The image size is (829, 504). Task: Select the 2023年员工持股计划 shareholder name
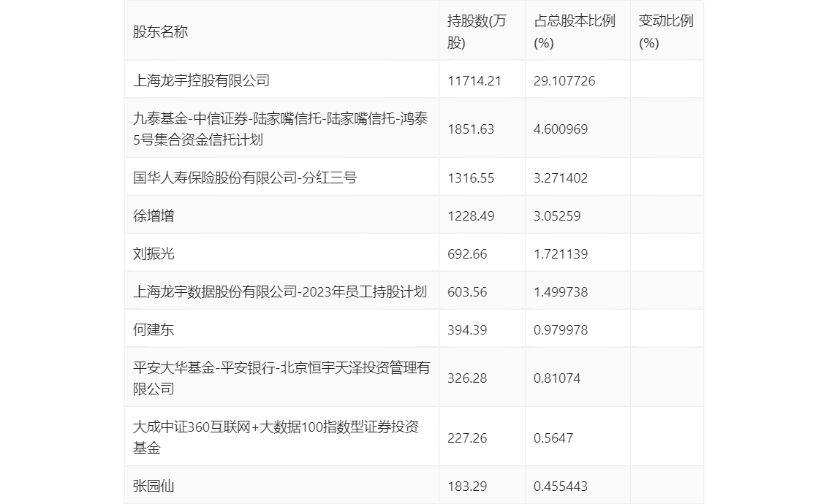280,291
